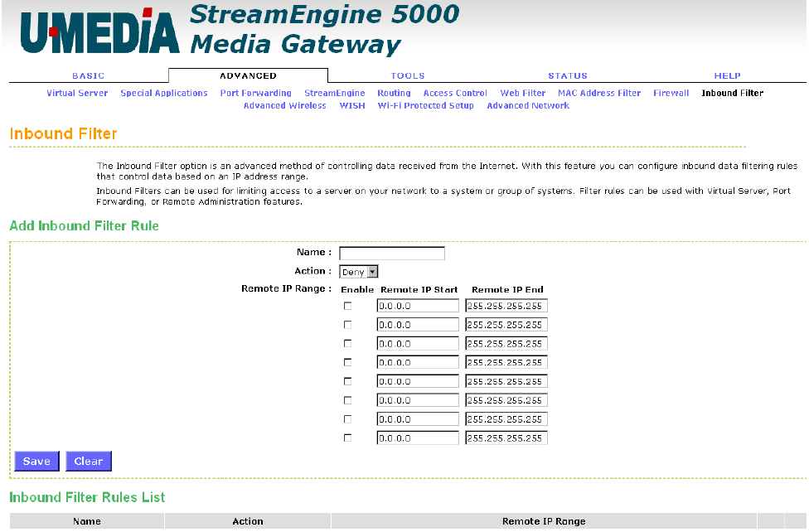
Task: Open the HELP tab
Action: [x=728, y=76]
